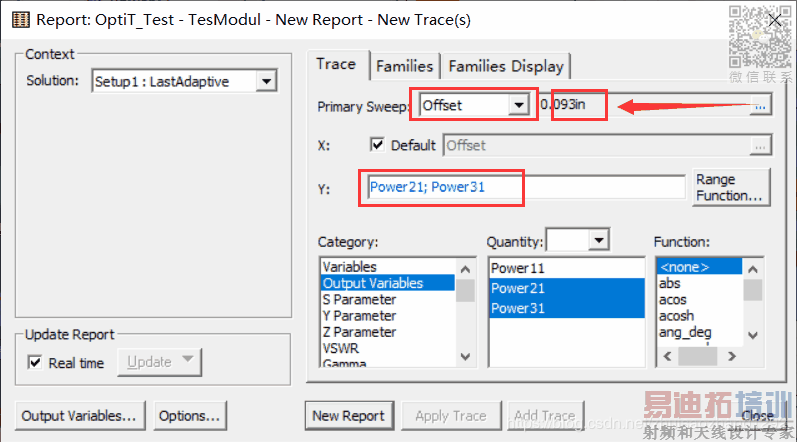Click the New Report button
Image resolution: width=797 pixels, height=442 pixels.
point(348,416)
